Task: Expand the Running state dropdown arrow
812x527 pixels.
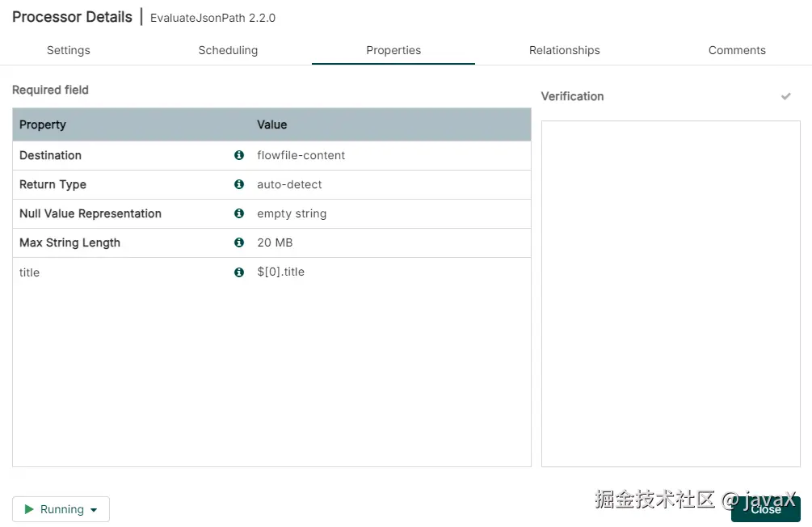Action: [x=94, y=510]
